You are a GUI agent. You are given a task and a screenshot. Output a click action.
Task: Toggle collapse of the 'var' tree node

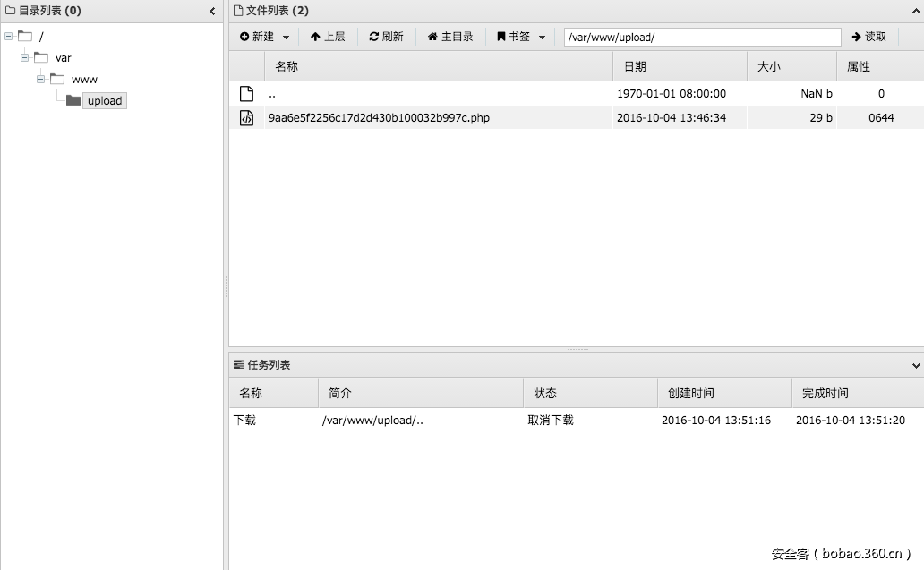pyautogui.click(x=23, y=57)
